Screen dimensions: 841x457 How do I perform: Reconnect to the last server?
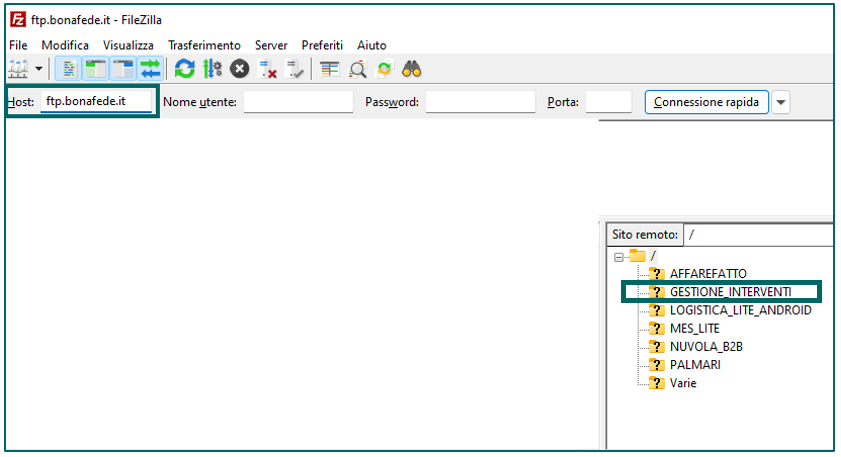295,69
